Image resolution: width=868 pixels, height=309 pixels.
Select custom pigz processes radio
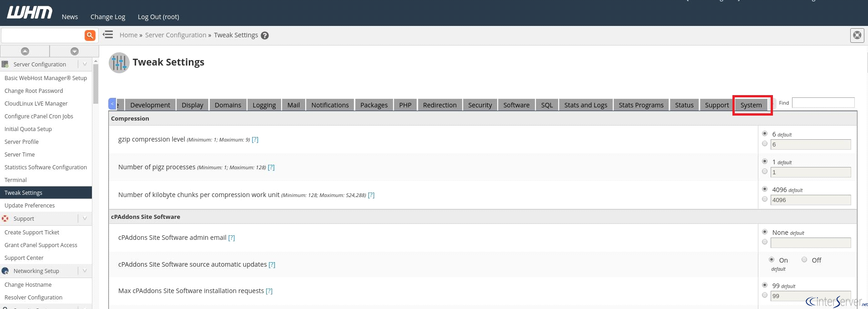[765, 171]
